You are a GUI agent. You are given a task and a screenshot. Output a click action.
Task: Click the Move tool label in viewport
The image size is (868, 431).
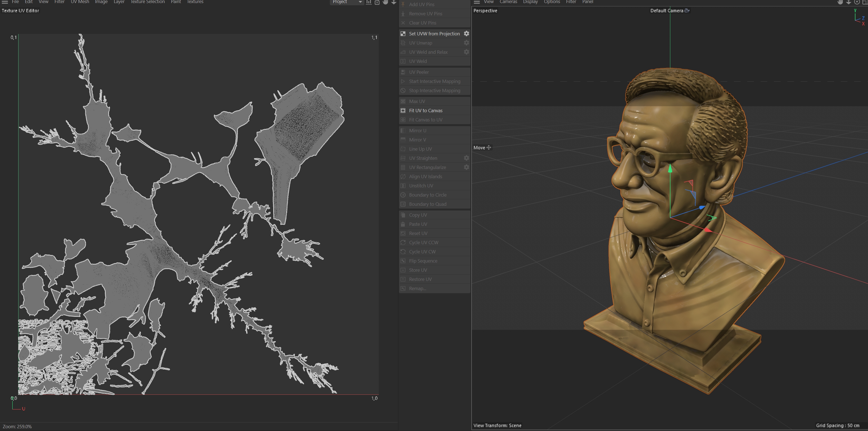point(479,148)
